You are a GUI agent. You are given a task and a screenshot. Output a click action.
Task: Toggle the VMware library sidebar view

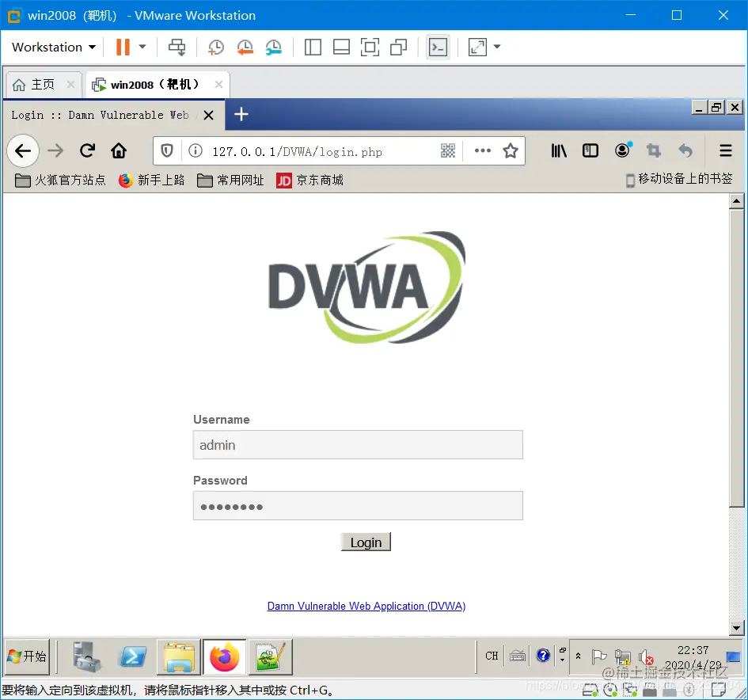[x=313, y=47]
